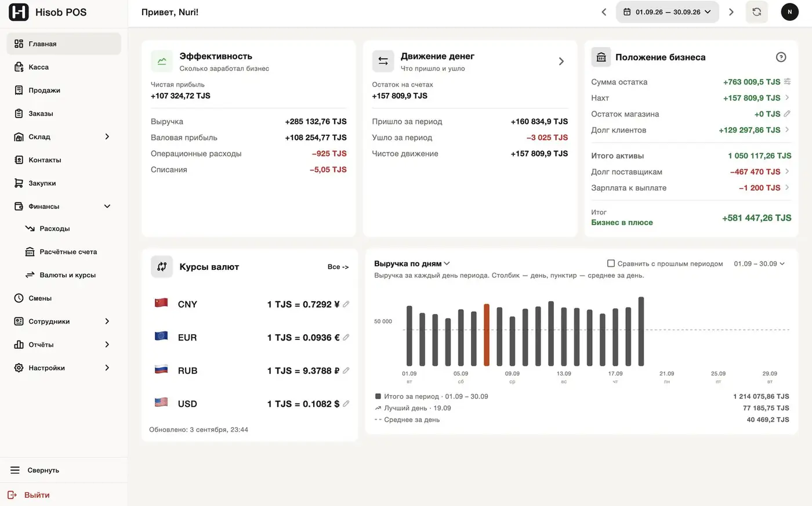Click the Лучший день · 19.09 legend entry
812x506 pixels.
[x=413, y=408]
